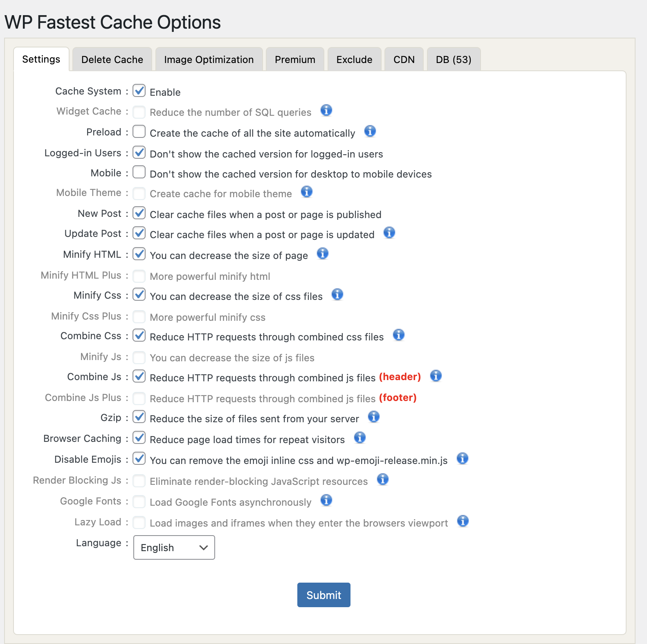Toggle Minify Css checkbox
Screen dimensions: 647x644
click(139, 295)
